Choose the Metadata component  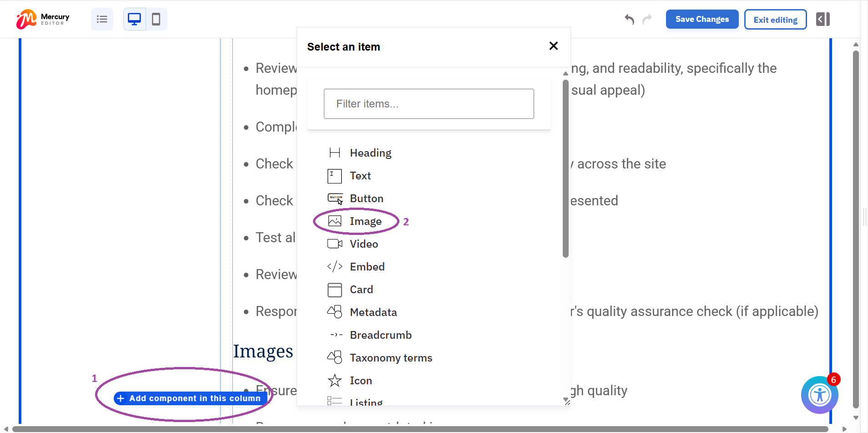(373, 312)
